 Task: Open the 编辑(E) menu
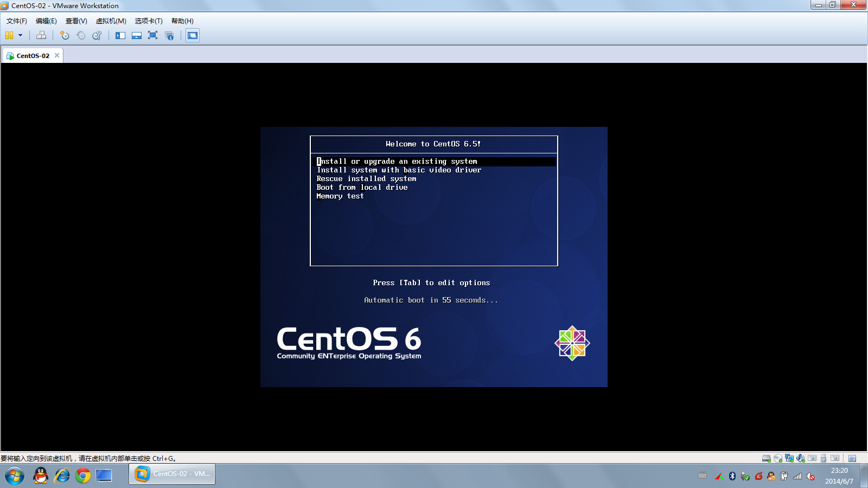click(x=46, y=21)
